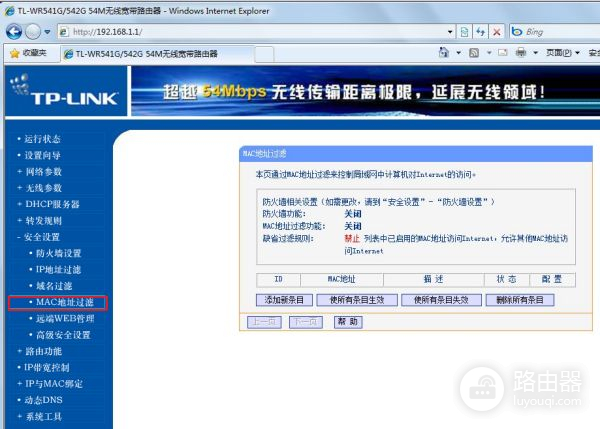Select MAC地址过滤 in the sidebar

[64, 302]
